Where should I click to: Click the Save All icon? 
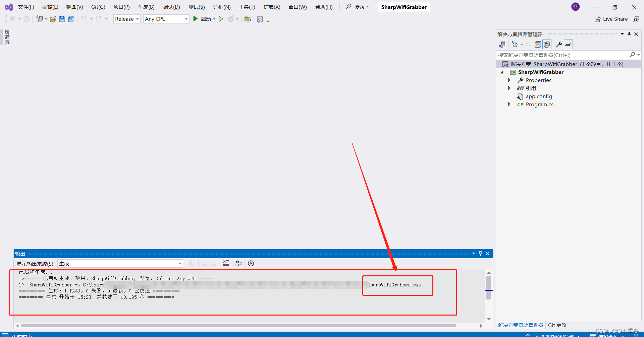click(x=71, y=19)
